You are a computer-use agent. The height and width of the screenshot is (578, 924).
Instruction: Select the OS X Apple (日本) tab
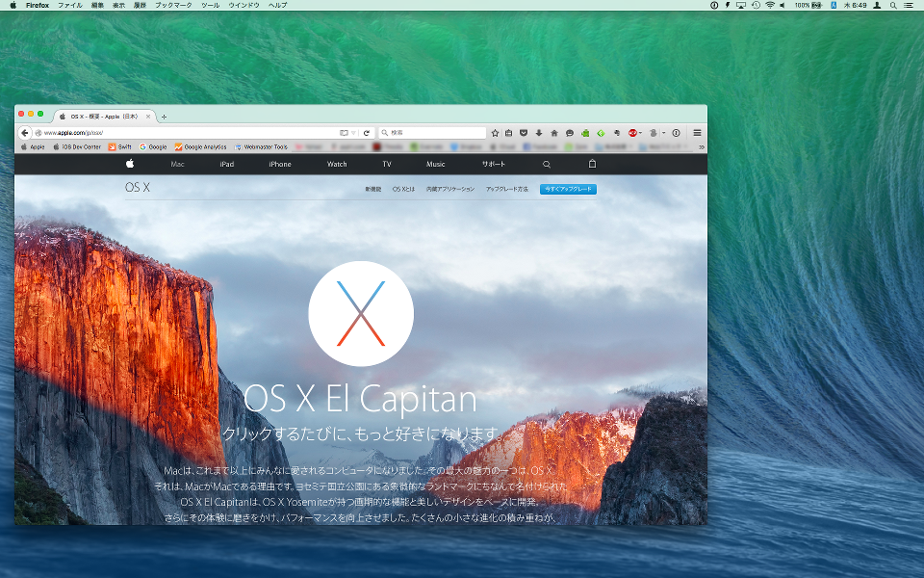point(104,117)
